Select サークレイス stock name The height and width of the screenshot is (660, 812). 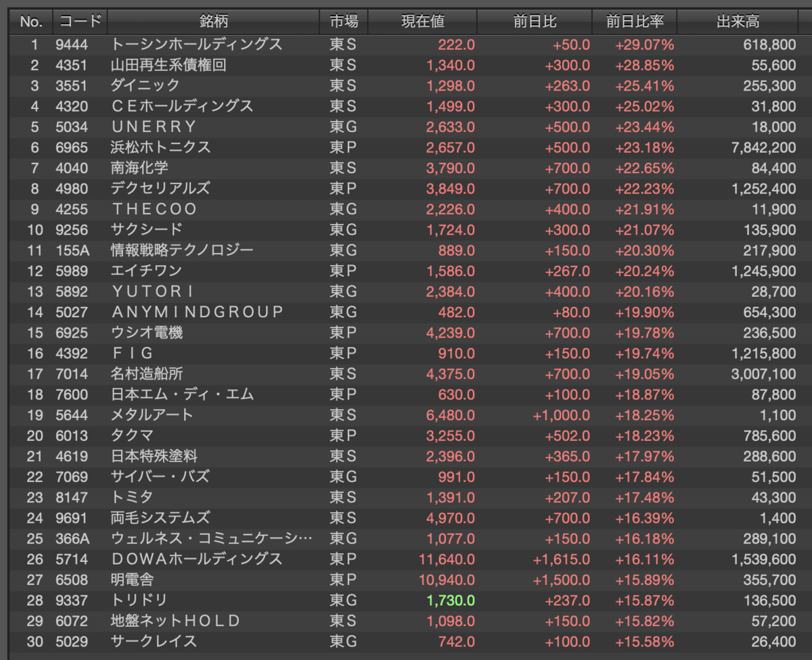pos(154,641)
